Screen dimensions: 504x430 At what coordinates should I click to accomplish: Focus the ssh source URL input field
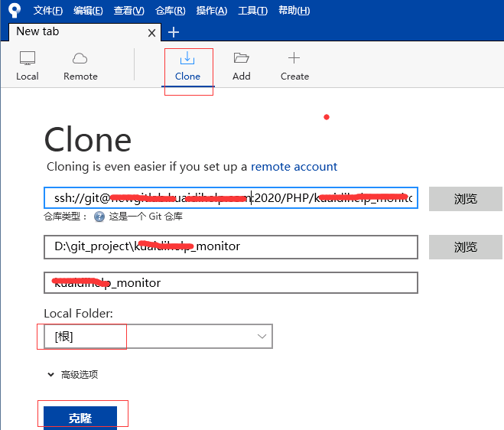(231, 198)
